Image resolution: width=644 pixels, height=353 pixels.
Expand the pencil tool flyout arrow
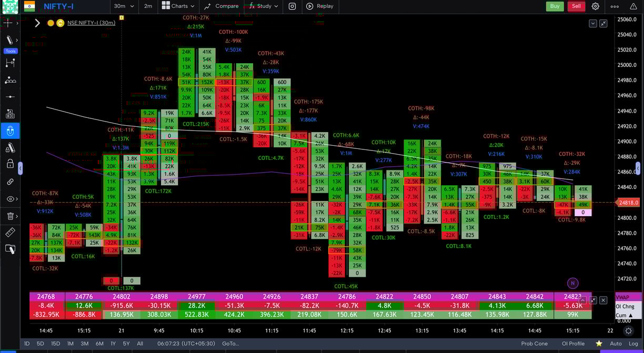click(x=17, y=40)
